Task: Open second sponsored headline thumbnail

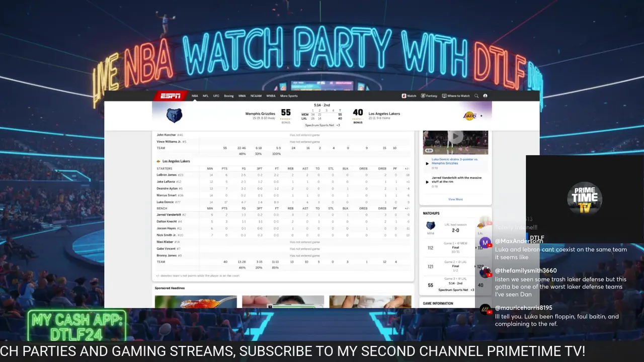Action: [283, 302]
